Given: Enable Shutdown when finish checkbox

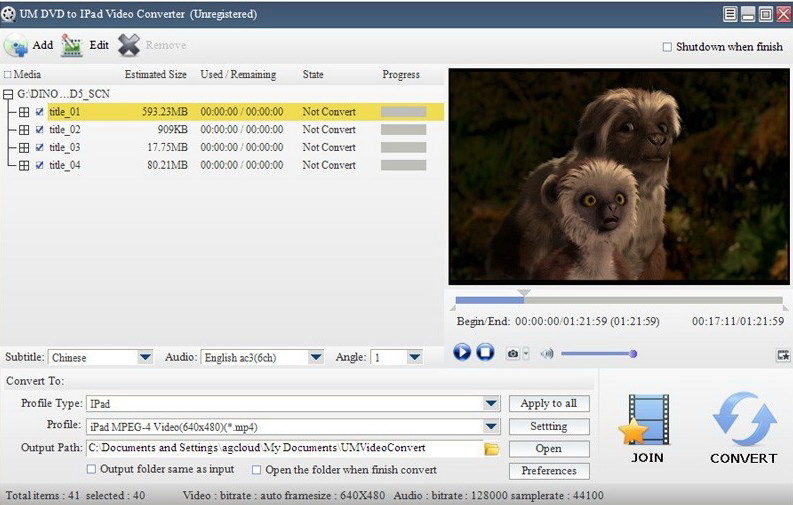Looking at the screenshot, I should 668,47.
